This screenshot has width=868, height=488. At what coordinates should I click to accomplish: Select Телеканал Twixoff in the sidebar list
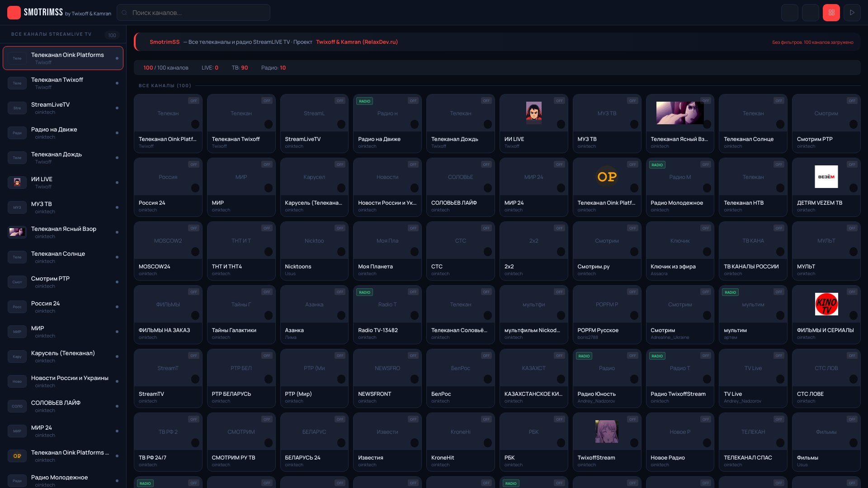tap(63, 83)
